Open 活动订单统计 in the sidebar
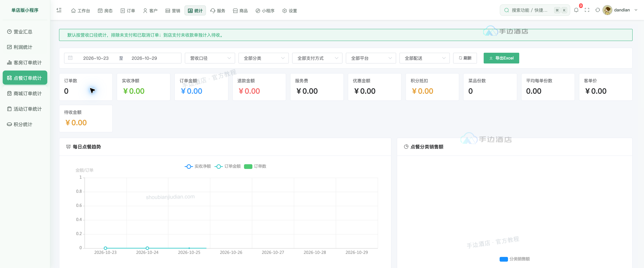Viewport: 644px width, 268px height. pyautogui.click(x=25, y=109)
